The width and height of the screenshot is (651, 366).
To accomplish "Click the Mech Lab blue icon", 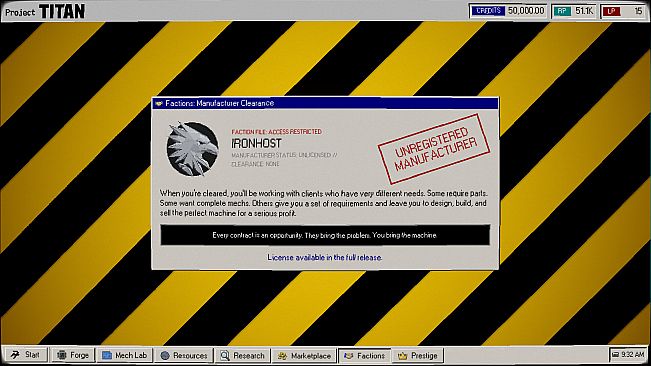I will point(107,355).
